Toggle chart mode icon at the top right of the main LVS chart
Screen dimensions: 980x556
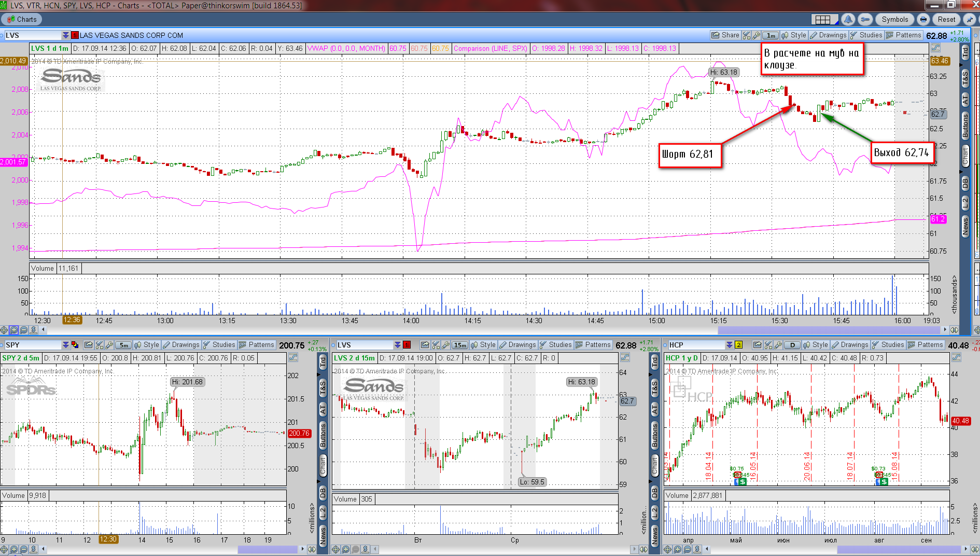[935, 48]
